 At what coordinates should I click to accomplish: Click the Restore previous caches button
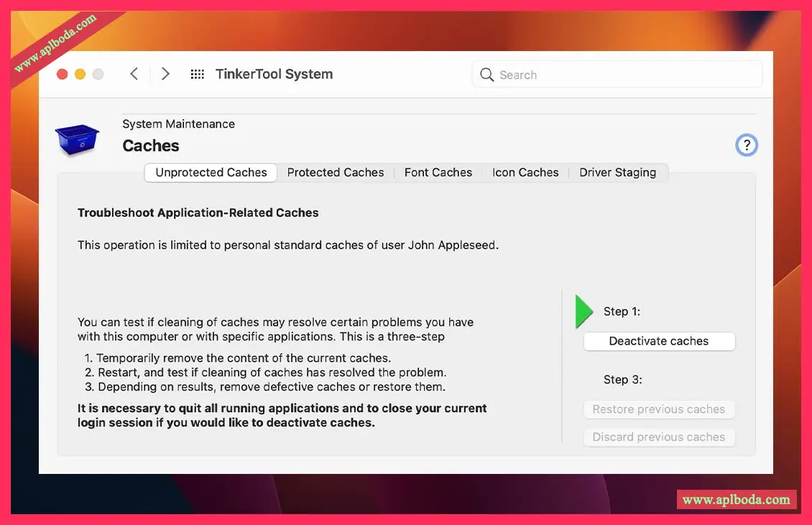click(659, 409)
